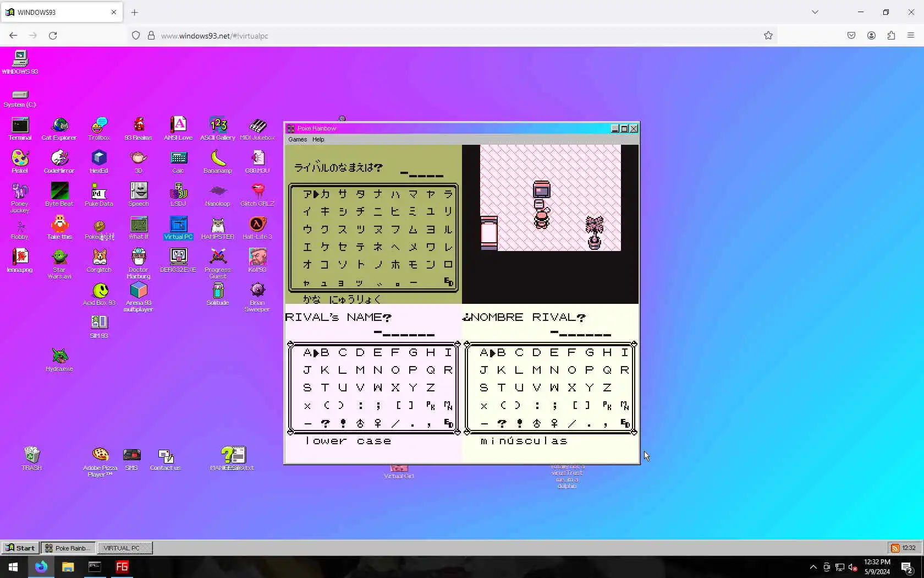Image resolution: width=924 pixels, height=578 pixels.
Task: Launch the Piskel pixel editor icon
Action: [20, 162]
